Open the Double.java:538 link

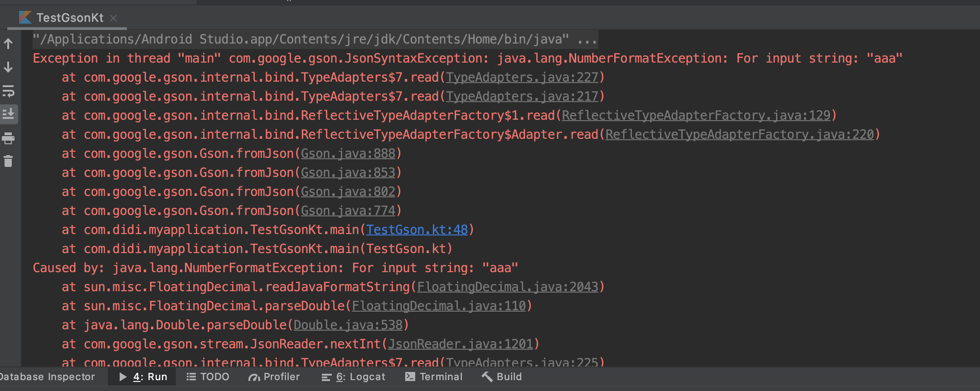coord(348,325)
